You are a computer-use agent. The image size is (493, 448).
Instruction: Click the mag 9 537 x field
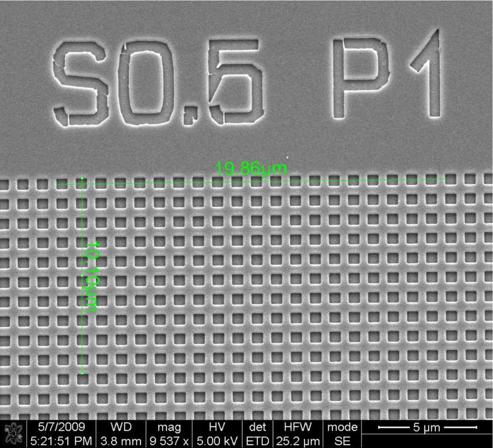click(169, 434)
